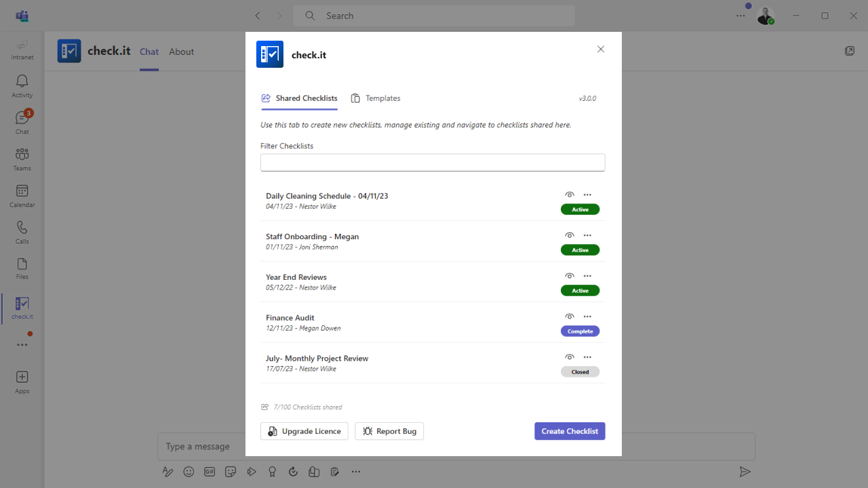Click the Apps plus icon
Screen dimensions: 868x488
point(22,378)
